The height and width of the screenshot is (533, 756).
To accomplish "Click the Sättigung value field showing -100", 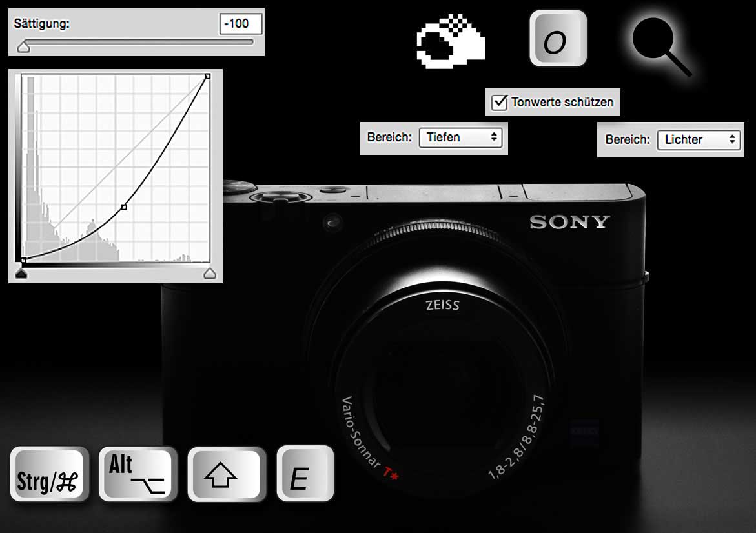I will pyautogui.click(x=241, y=24).
